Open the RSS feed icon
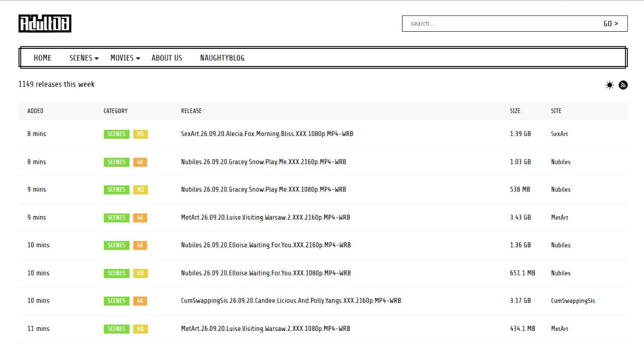The image size is (644, 344). [x=623, y=85]
